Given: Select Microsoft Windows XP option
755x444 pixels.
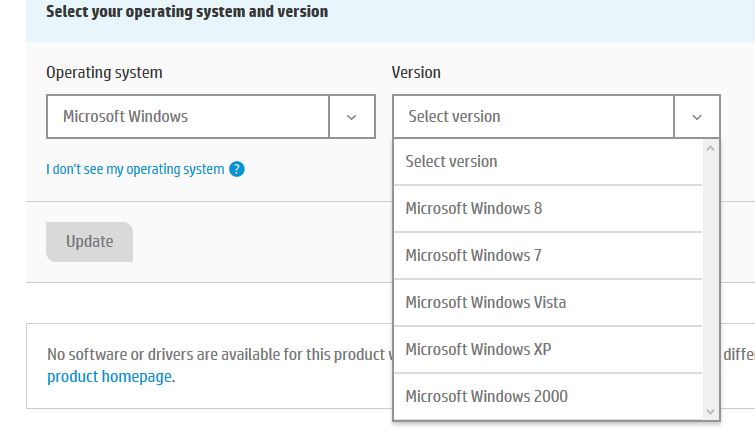Looking at the screenshot, I should (x=548, y=349).
